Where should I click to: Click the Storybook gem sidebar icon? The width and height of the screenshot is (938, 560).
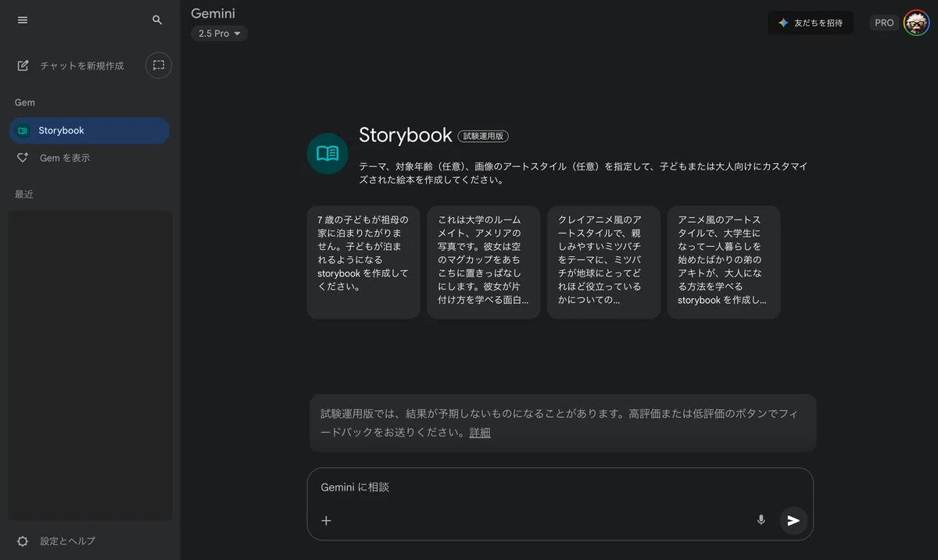(x=23, y=130)
